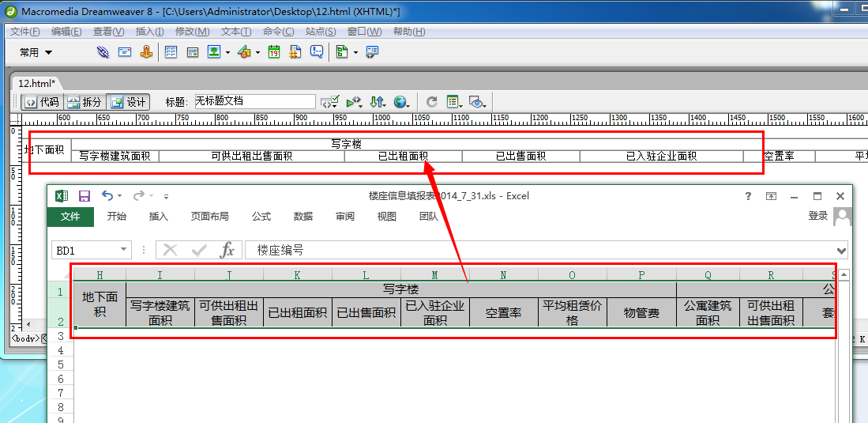Expand the Excel formula bar chevron

(x=841, y=251)
